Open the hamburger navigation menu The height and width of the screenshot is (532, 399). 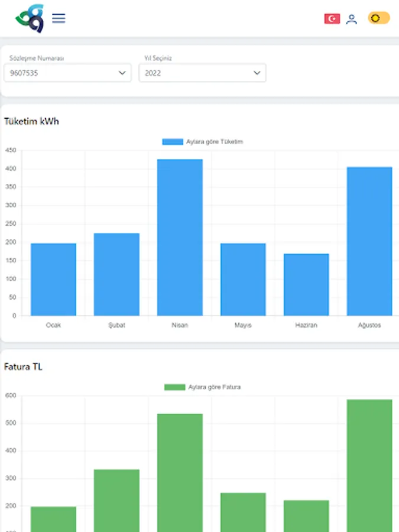59,18
